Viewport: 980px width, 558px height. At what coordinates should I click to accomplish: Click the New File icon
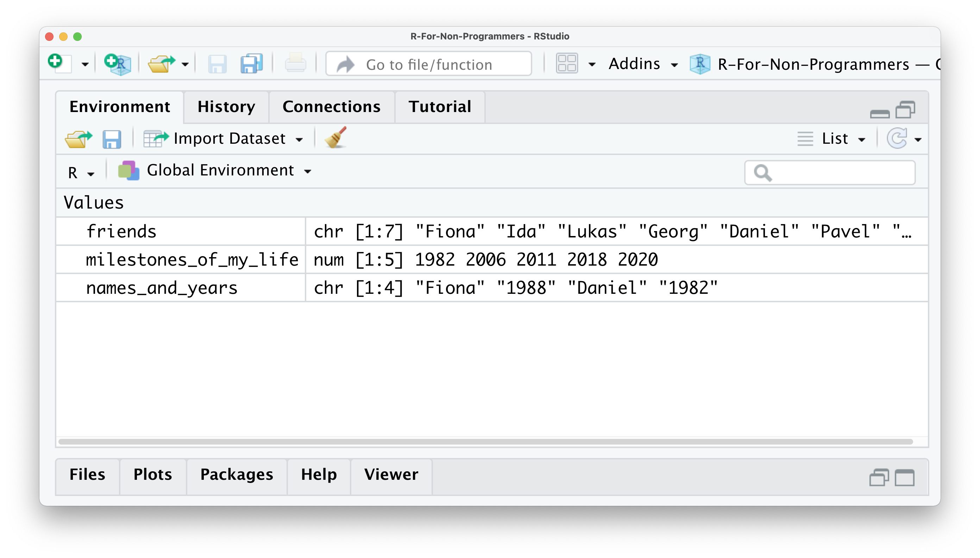pos(59,63)
